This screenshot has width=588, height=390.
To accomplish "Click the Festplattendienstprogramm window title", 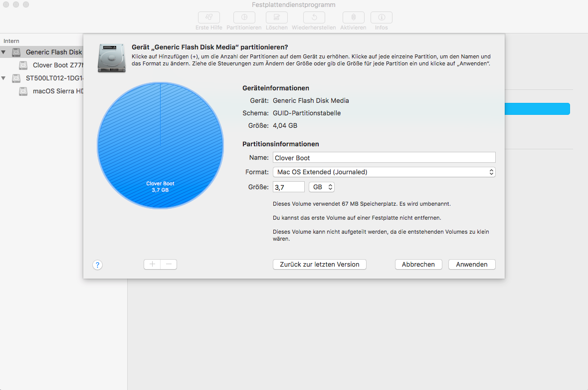I will coord(294,5).
